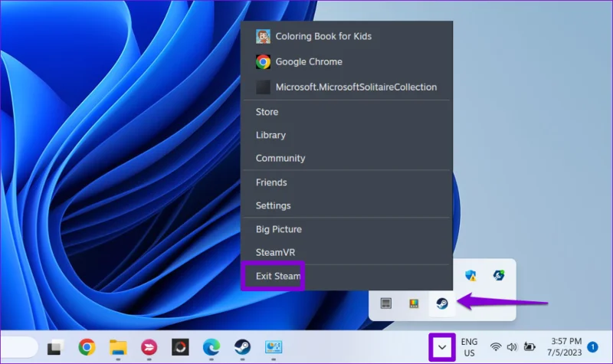This screenshot has height=364, width=613.
Task: Open Settings from Steam menu
Action: [x=346, y=205]
